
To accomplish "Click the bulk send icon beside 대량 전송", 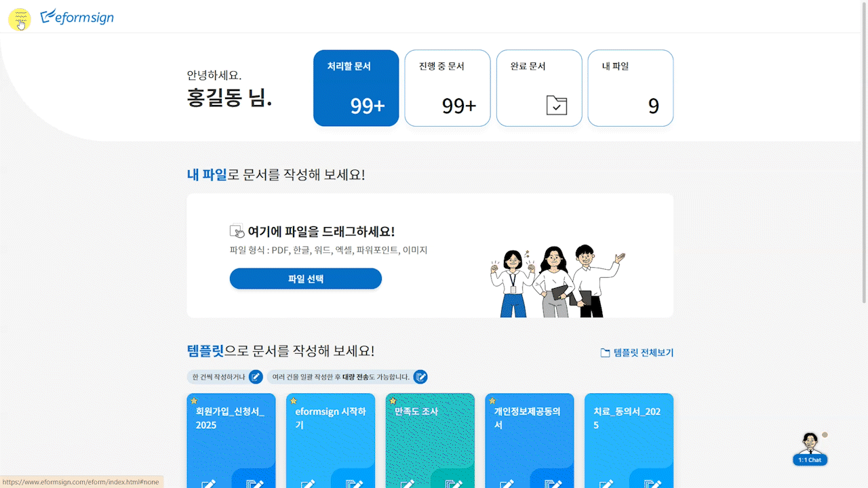I will point(420,377).
